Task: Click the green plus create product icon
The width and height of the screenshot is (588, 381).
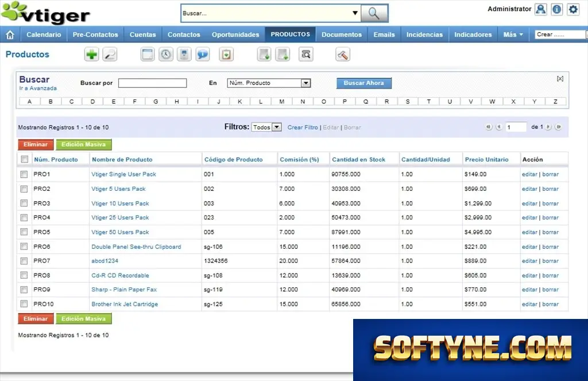Action: (x=91, y=55)
